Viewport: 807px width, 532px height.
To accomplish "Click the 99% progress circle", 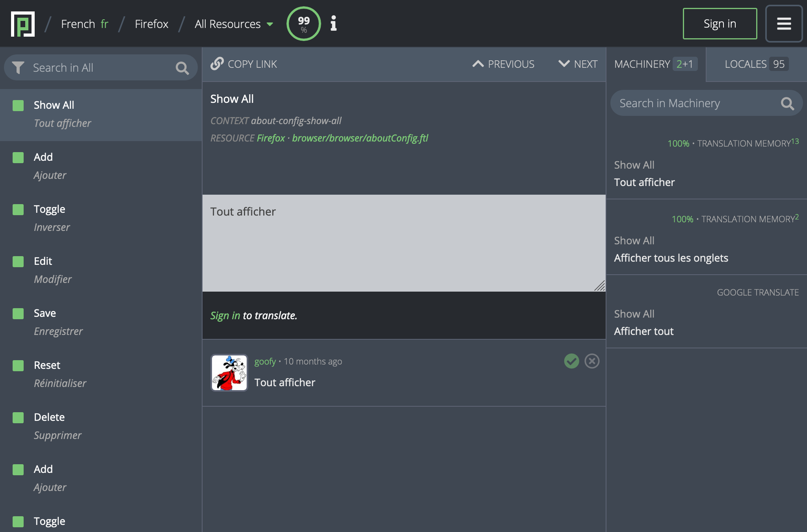I will (303, 24).
